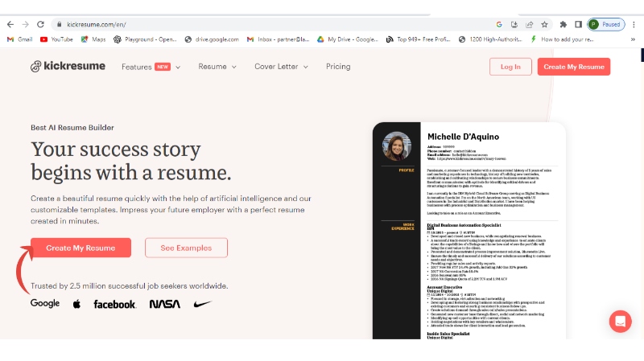
Task: Open the Cover Letter menu
Action: coord(276,67)
